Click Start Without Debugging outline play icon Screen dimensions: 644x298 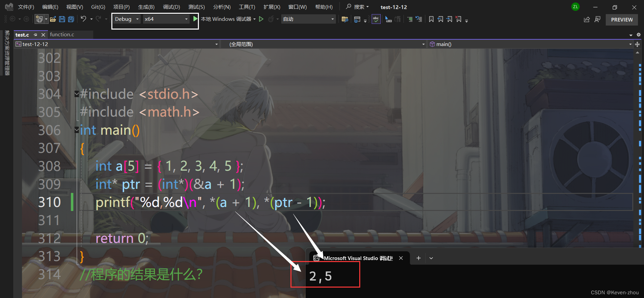coord(261,19)
